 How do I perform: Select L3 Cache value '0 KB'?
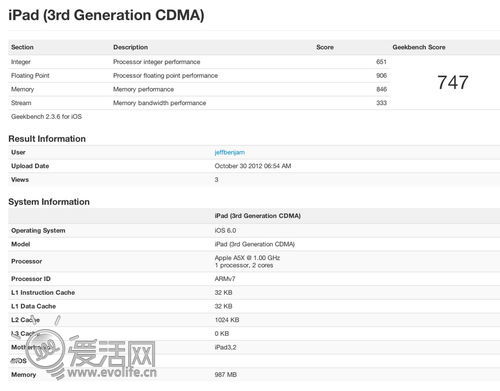[222, 333]
